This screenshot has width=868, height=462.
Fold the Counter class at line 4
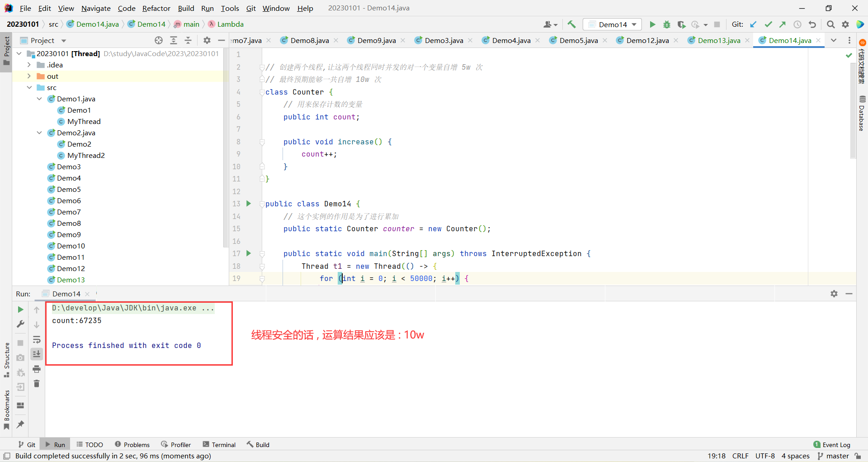[x=262, y=92]
